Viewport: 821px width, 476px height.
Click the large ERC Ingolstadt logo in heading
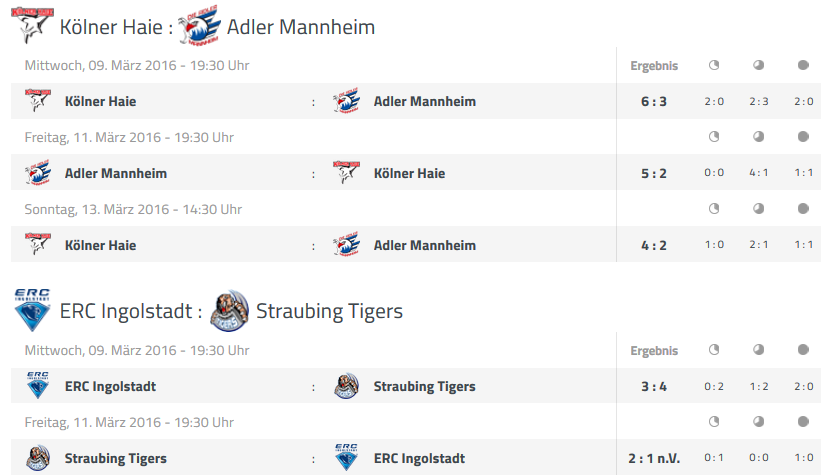tap(32, 309)
